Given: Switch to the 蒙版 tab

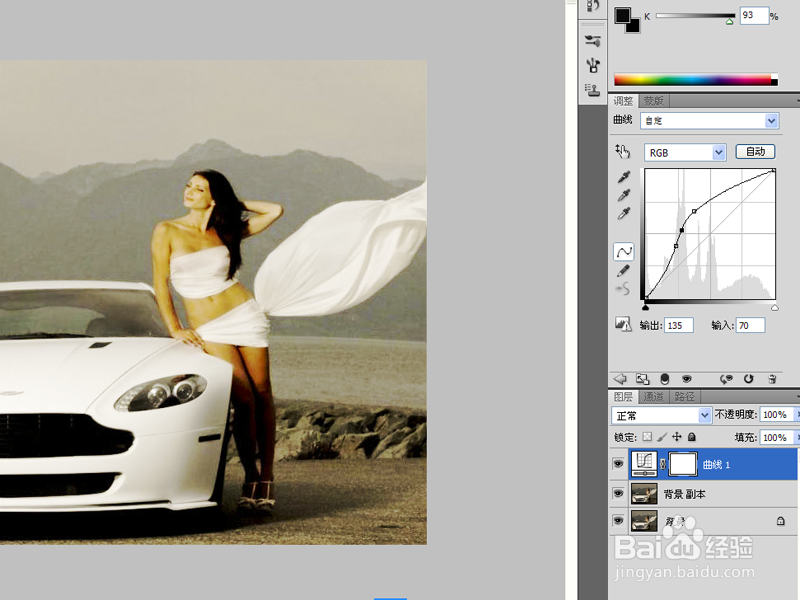Looking at the screenshot, I should [x=653, y=101].
